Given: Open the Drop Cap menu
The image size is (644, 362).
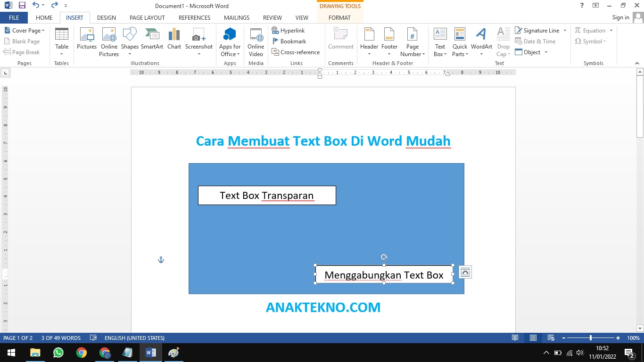Looking at the screenshot, I should (503, 42).
